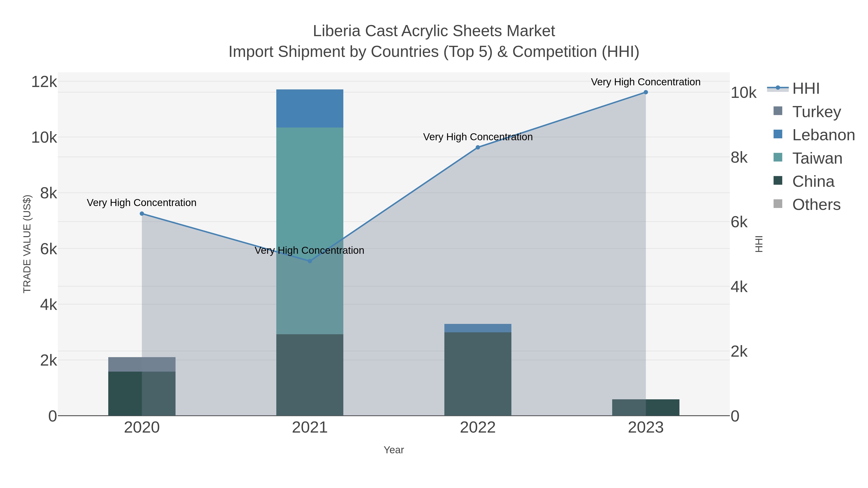Select the 2022 HHI data point
Screen dimensions: 868x488
(478, 147)
